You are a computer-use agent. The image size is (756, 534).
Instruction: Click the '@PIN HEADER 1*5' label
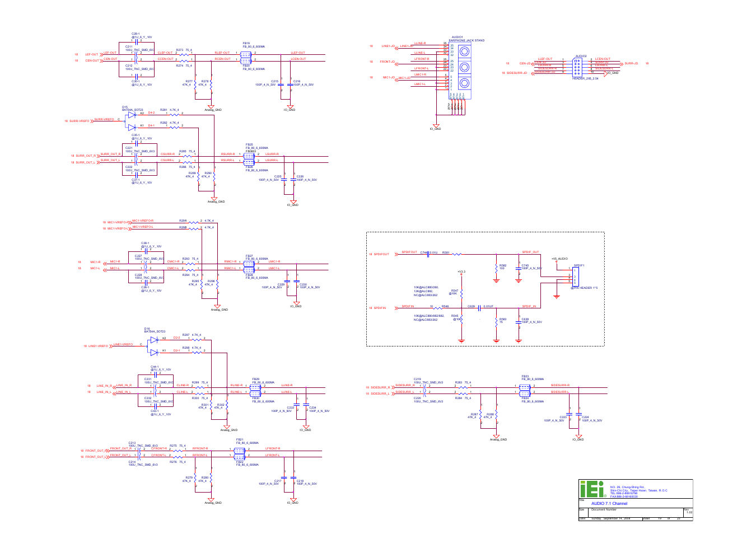coord(584,288)
